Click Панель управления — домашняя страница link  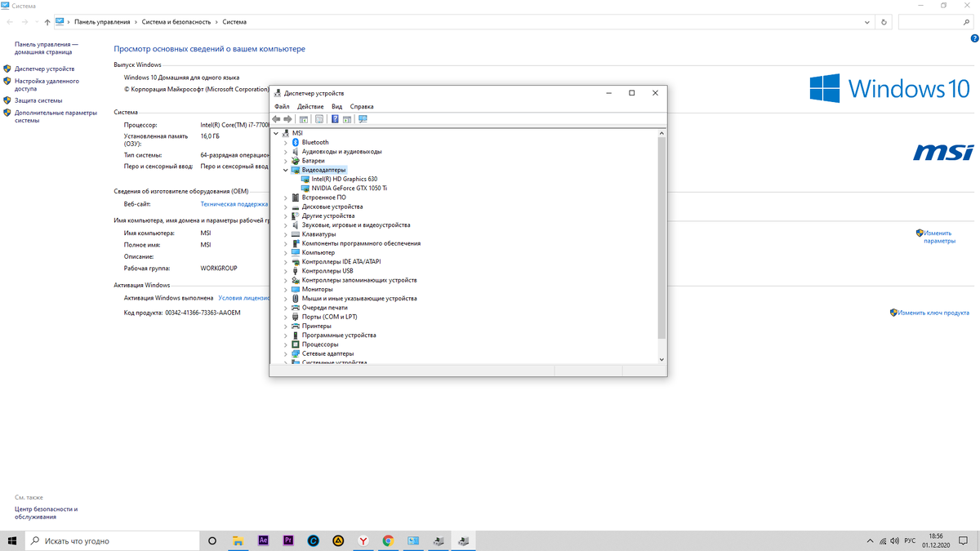tap(47, 48)
